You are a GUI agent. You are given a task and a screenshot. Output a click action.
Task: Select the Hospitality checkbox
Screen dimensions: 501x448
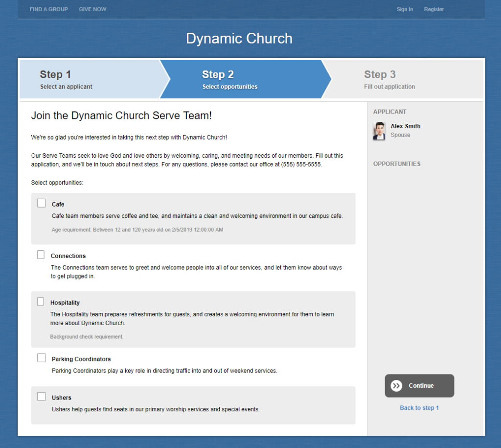pos(40,302)
